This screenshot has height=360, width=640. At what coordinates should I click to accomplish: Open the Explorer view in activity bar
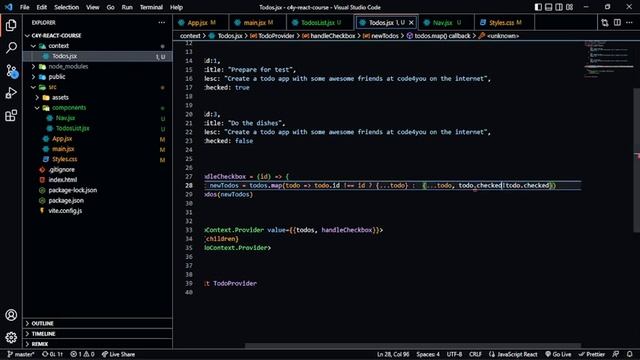coord(11,25)
